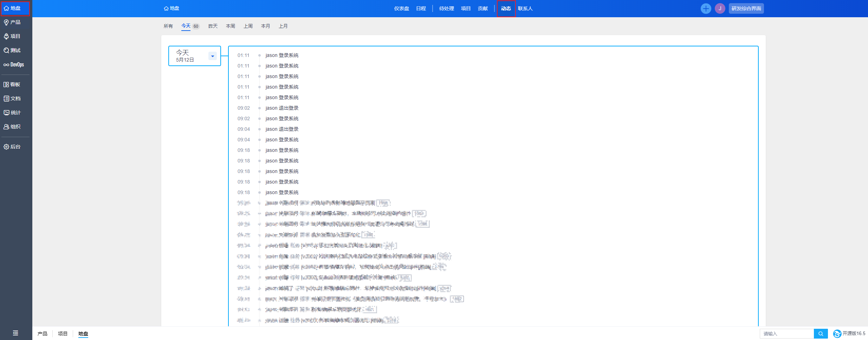Click the 5月12日 date label
868x340 pixels.
coord(185,60)
